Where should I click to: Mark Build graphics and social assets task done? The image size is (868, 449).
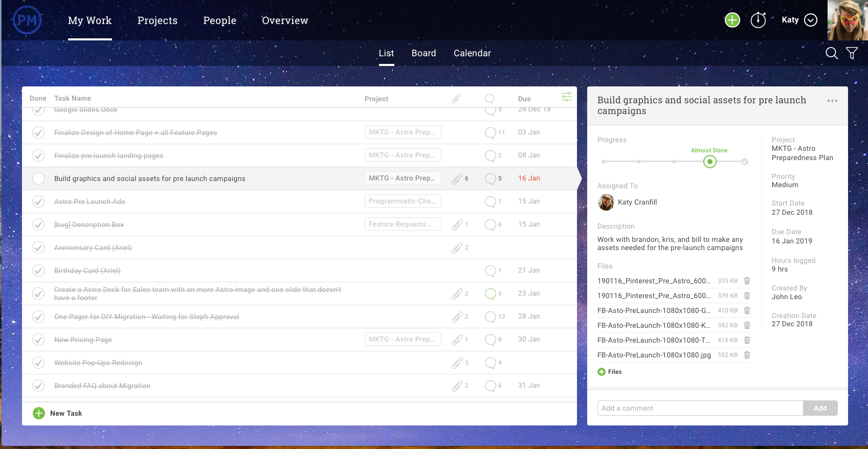38,178
